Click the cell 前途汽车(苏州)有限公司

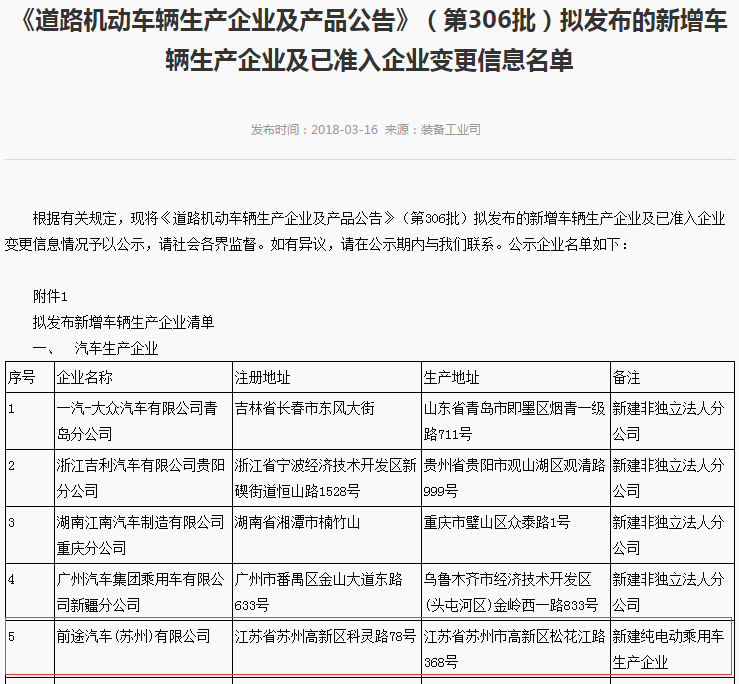pos(143,649)
